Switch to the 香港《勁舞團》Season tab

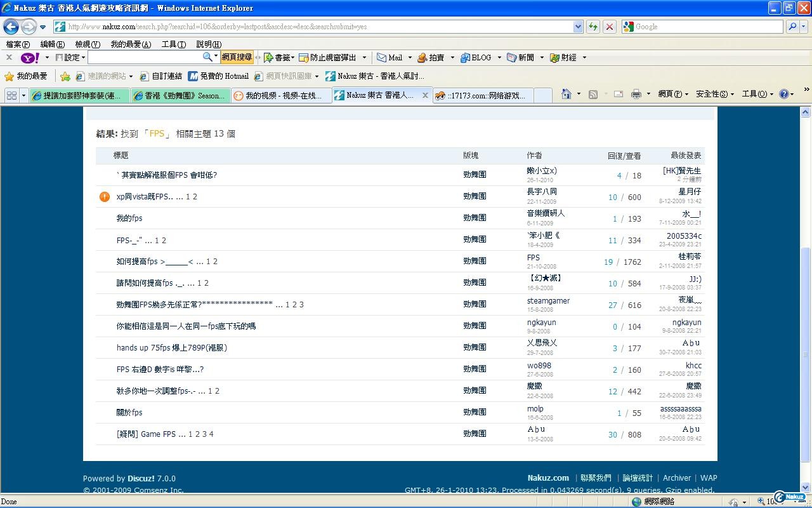coord(180,95)
